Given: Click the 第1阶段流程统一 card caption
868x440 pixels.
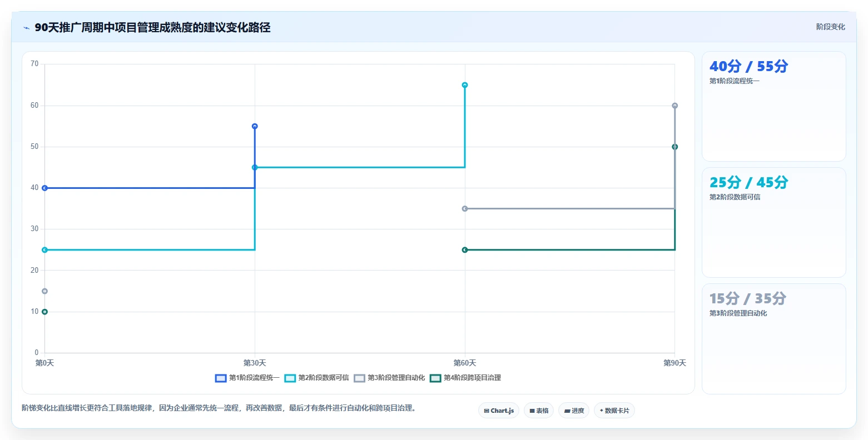Looking at the screenshot, I should point(734,81).
